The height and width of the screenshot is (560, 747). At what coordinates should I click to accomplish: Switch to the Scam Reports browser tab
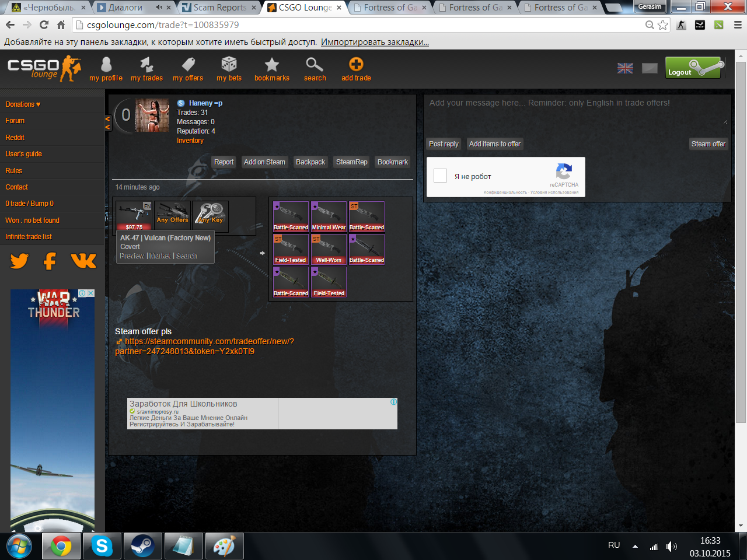(x=219, y=8)
